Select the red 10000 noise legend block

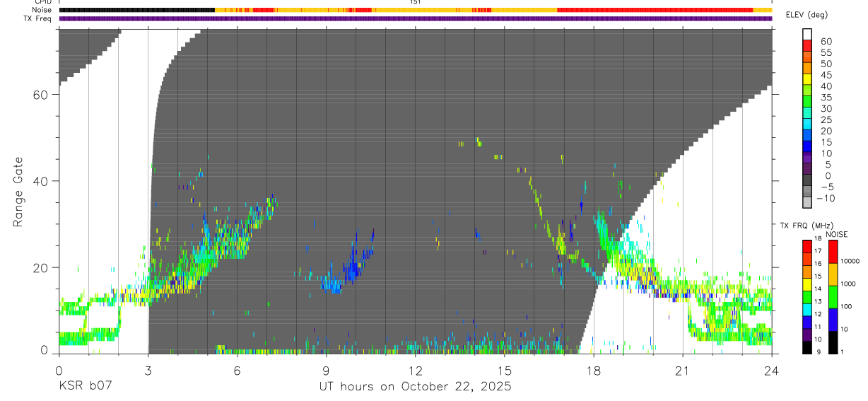(833, 252)
